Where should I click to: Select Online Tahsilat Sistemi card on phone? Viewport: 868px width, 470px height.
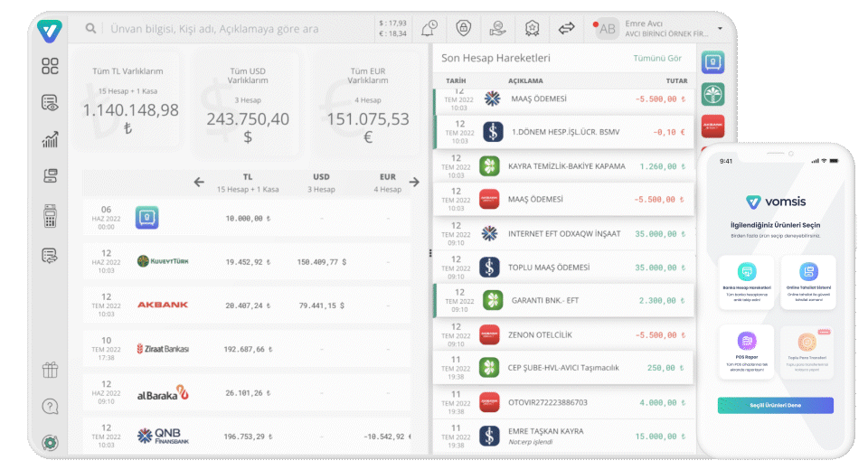click(808, 282)
